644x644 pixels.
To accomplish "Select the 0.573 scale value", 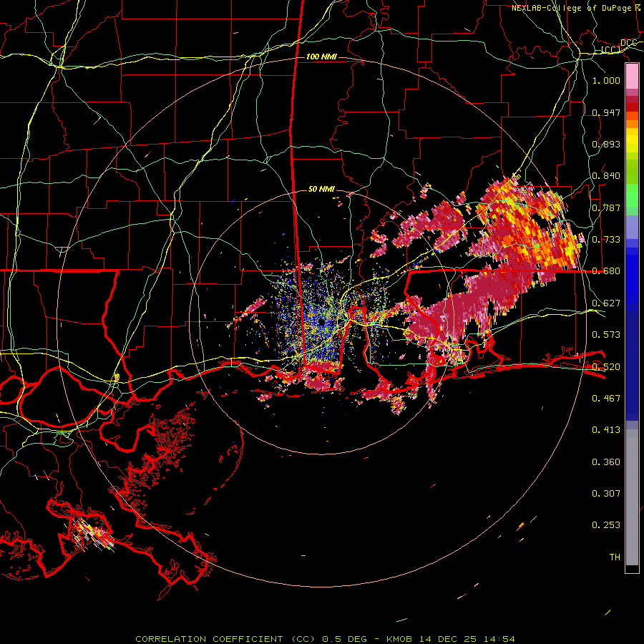I will [x=606, y=335].
